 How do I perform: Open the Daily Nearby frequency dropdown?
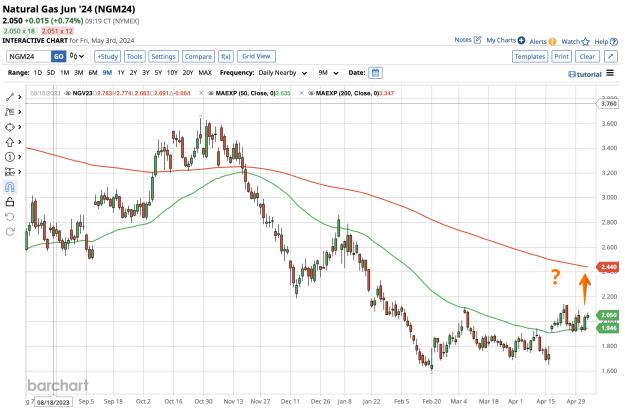(283, 73)
